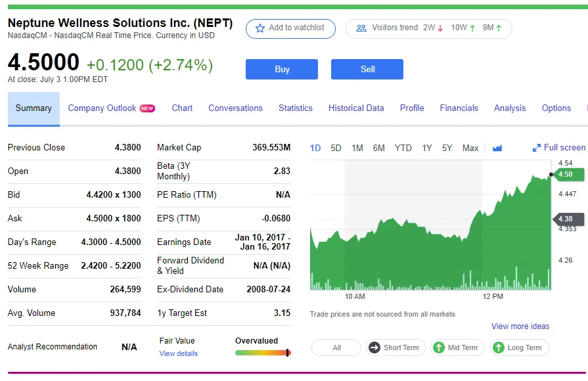Click the Ex-Dividend Date 2008-07-24
Image resolution: width=588 pixels, height=381 pixels.
[x=269, y=290]
